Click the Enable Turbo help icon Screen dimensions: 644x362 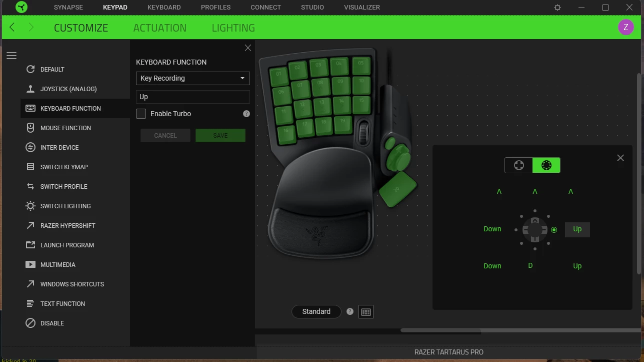(246, 114)
